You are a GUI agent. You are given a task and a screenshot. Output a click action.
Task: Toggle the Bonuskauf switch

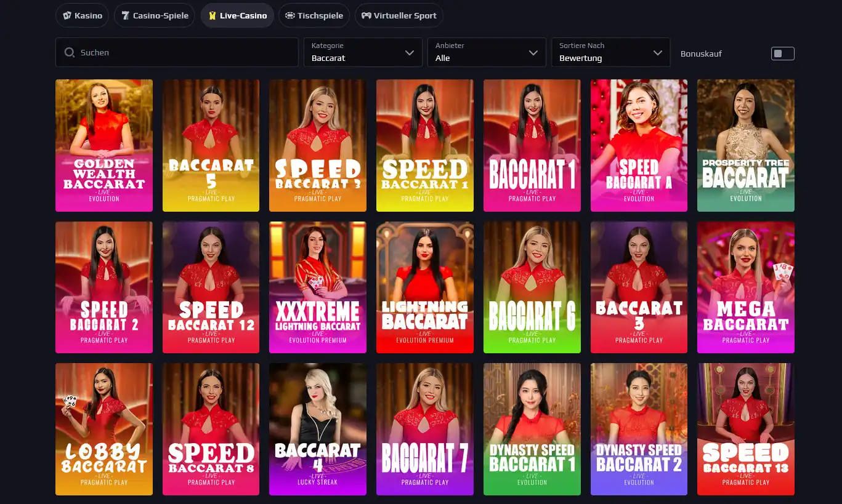[782, 54]
